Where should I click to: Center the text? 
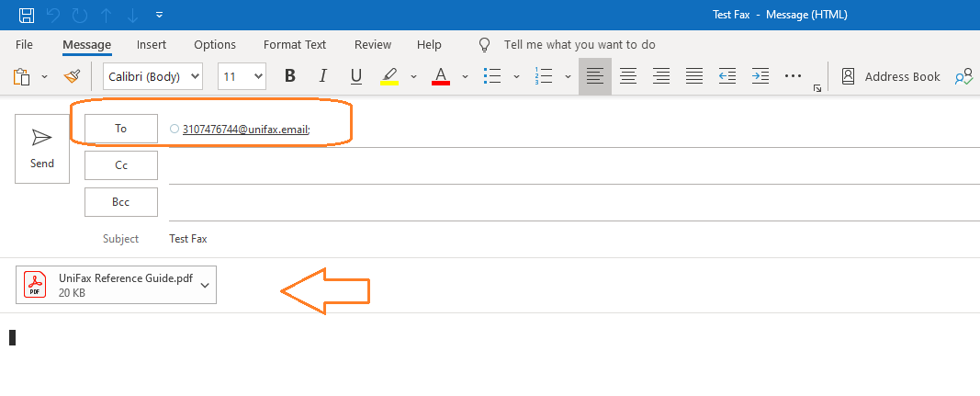628,76
